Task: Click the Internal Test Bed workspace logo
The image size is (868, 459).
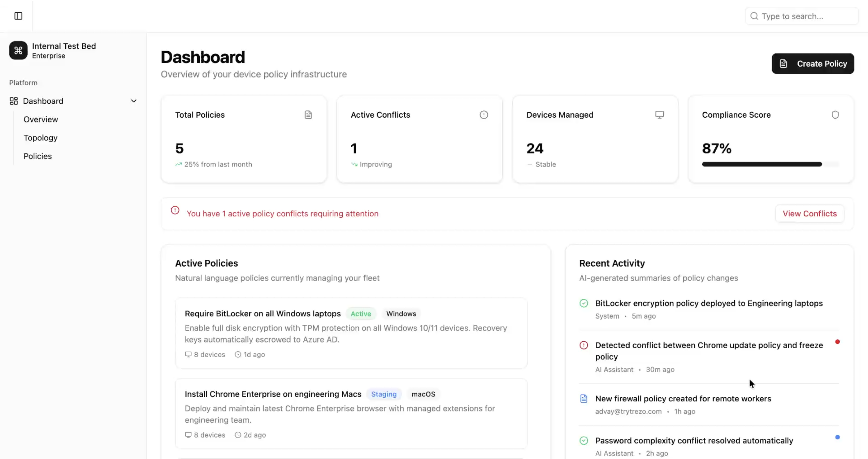Action: click(x=18, y=50)
